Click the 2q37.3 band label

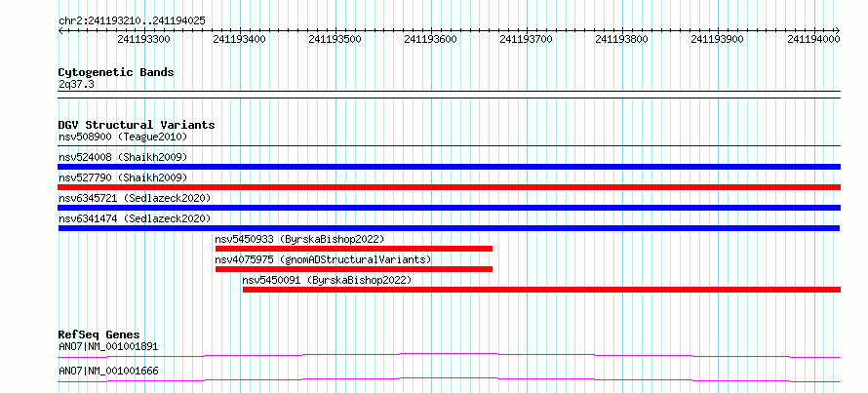[x=76, y=84]
